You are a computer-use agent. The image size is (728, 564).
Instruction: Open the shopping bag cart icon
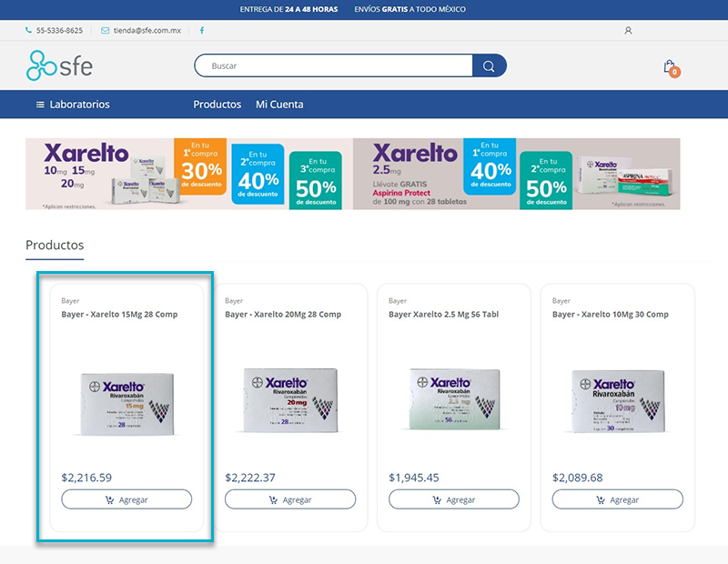tap(671, 68)
